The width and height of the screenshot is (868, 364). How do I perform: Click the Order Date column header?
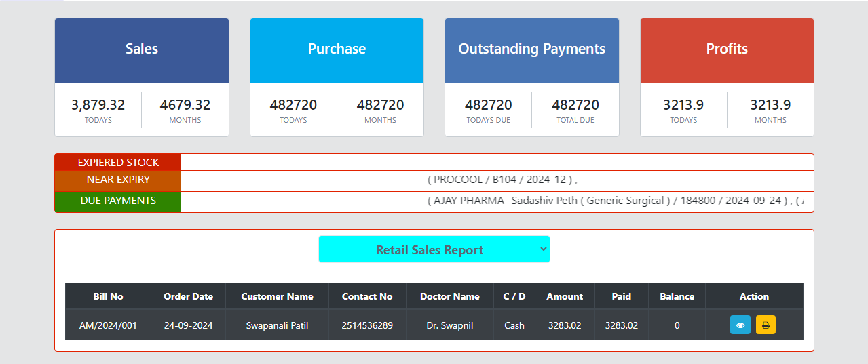point(188,296)
